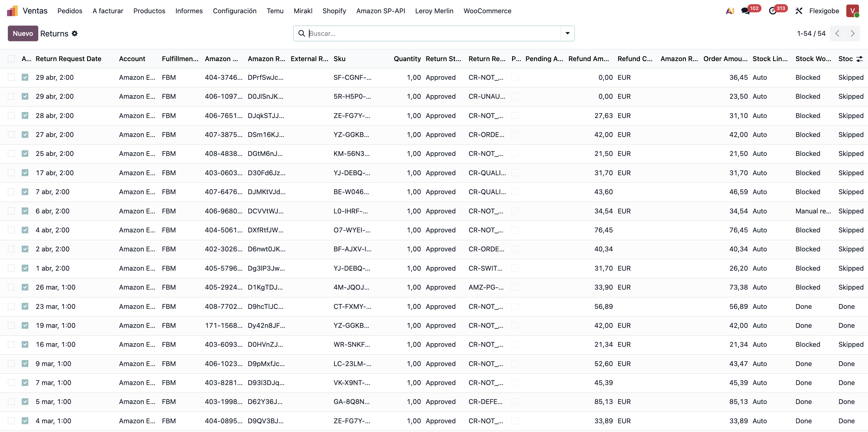Go to next page arrow
Image resolution: width=868 pixels, height=432 pixels.
coord(853,33)
